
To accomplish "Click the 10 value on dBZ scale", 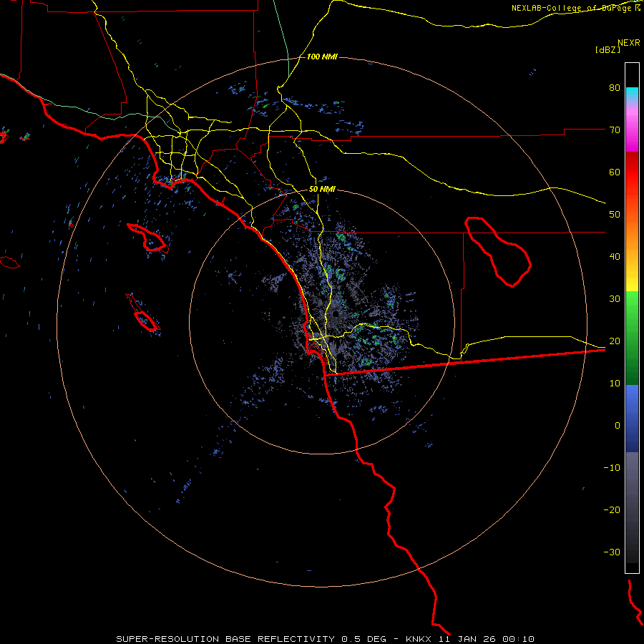I will tap(615, 384).
